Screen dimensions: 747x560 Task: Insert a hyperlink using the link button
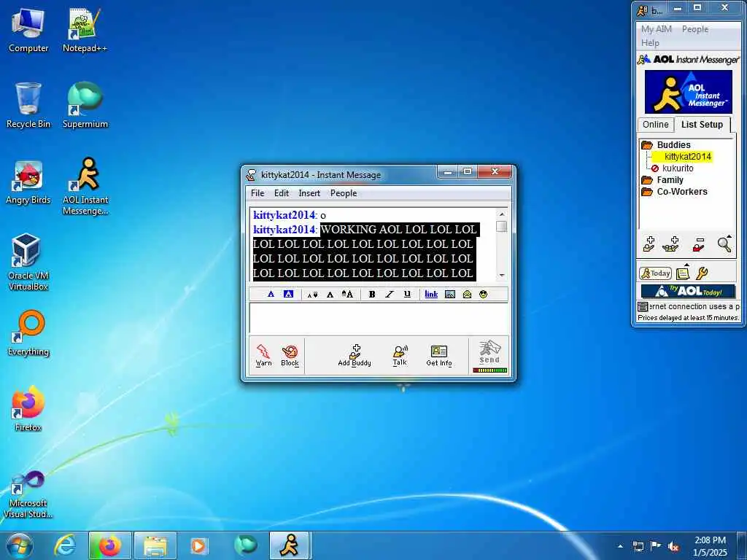(431, 295)
